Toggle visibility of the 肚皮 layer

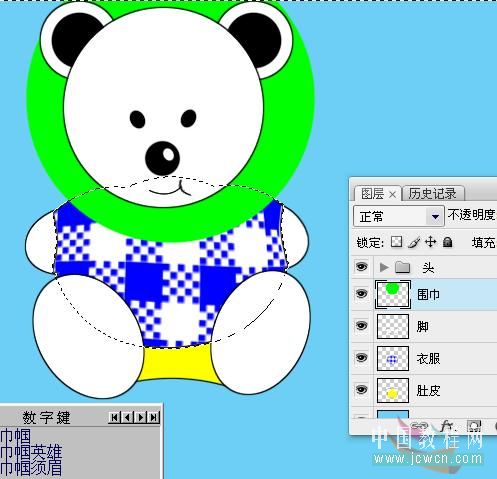[361, 390]
